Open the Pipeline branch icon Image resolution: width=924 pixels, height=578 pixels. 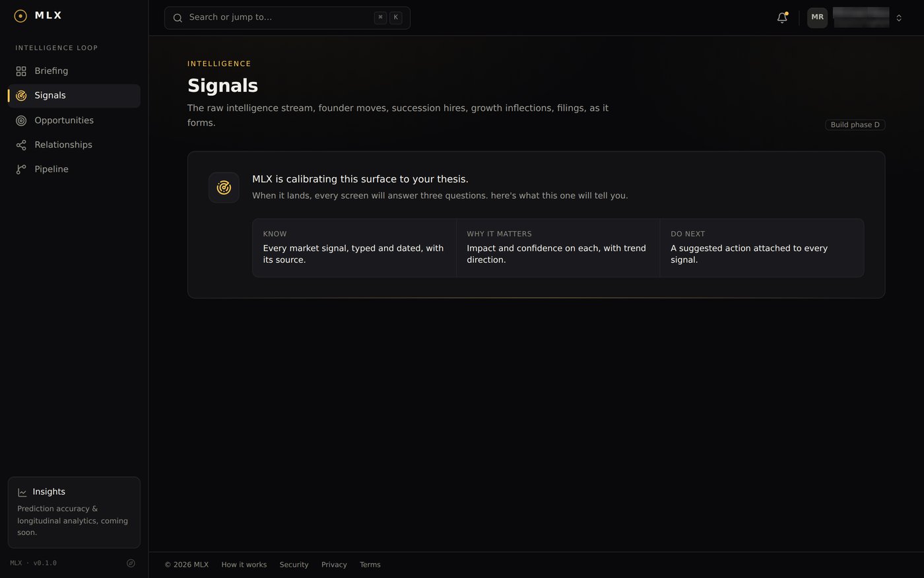tap(21, 169)
